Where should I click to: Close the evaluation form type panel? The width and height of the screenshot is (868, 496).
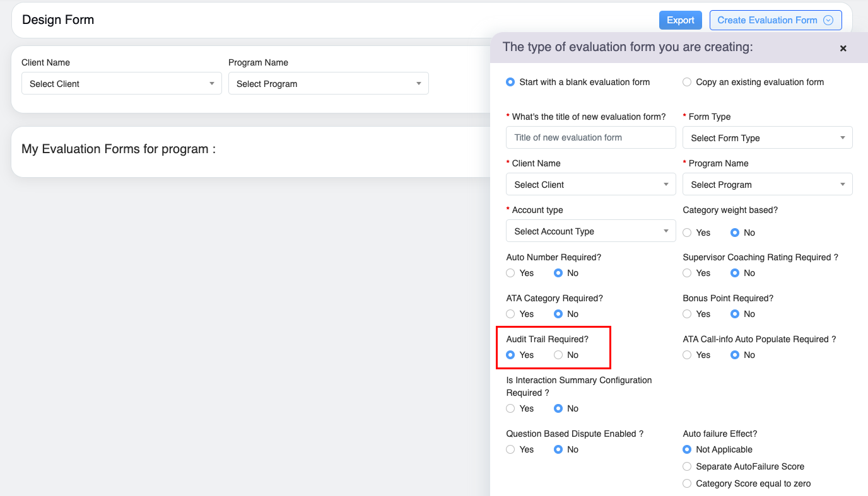click(843, 49)
